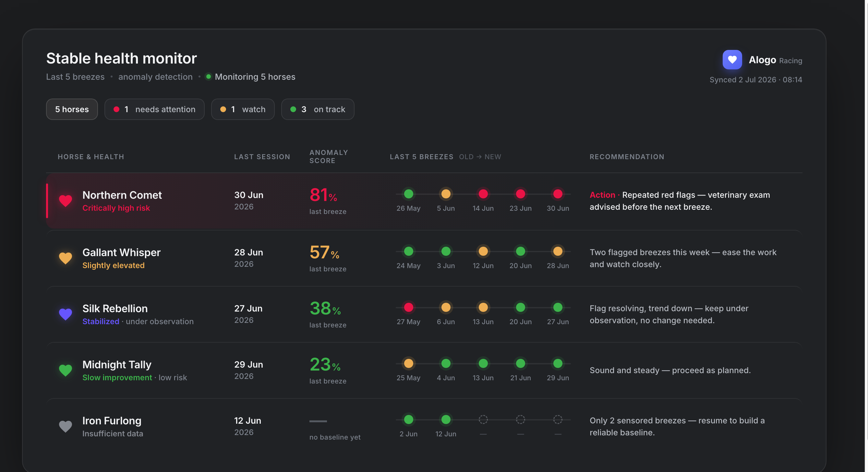The height and width of the screenshot is (472, 868).
Task: Select the '5 horses' filter chip
Action: (72, 109)
